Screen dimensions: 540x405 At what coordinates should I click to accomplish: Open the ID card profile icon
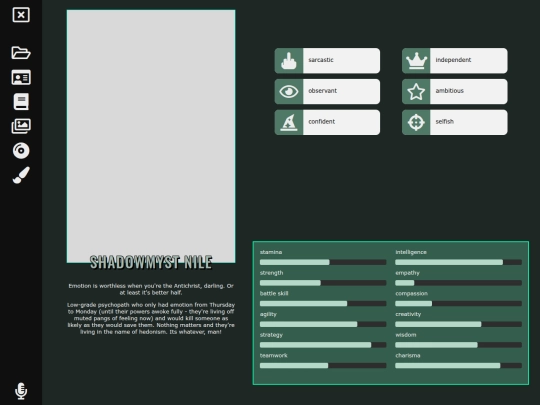pos(21,77)
